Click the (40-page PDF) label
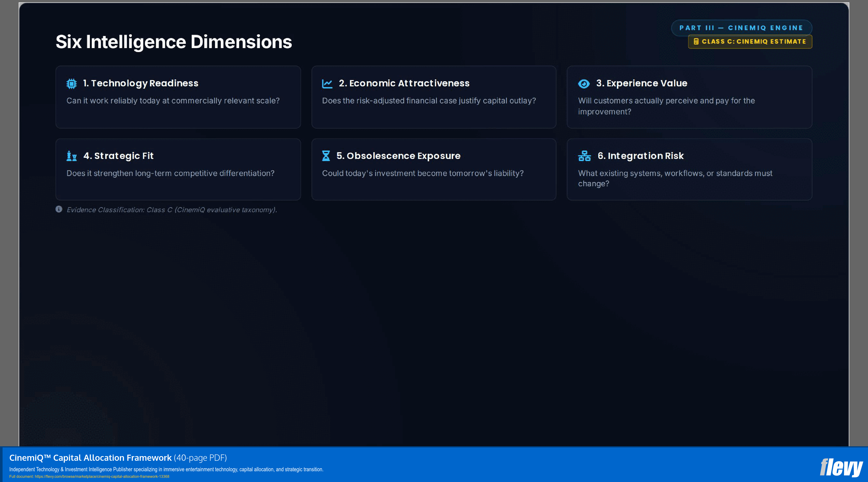Screen dimensions: 868x482 coord(200,458)
